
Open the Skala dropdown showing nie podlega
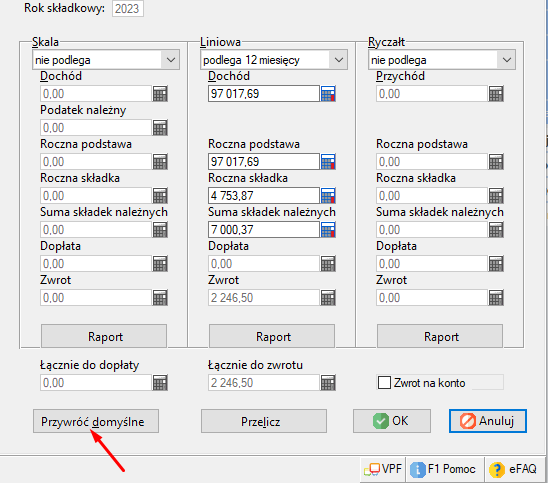[x=106, y=60]
